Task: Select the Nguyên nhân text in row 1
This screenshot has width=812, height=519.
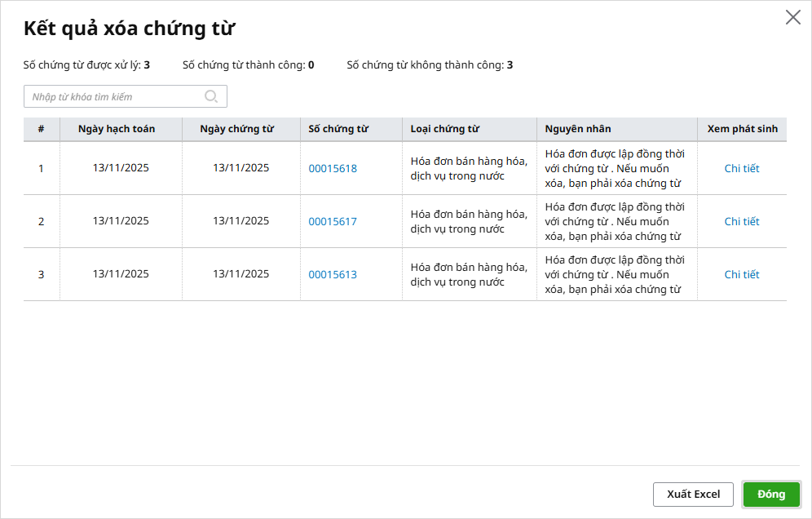Action: (615, 168)
